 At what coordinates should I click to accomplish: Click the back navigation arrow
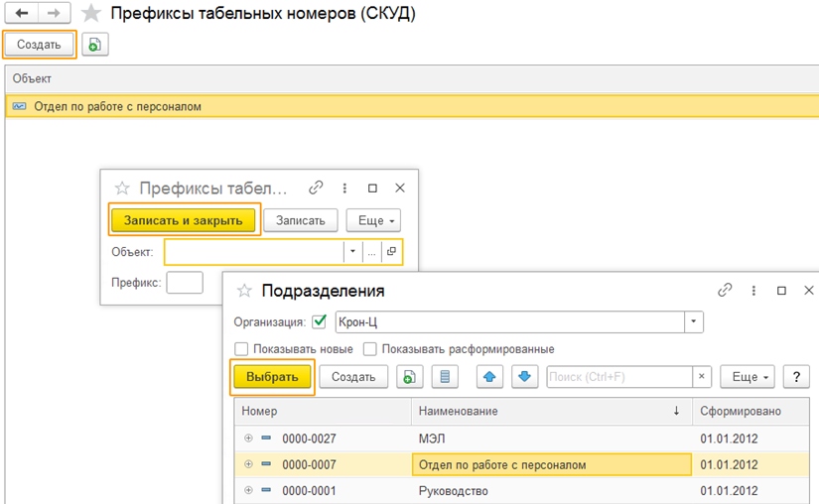coord(22,14)
